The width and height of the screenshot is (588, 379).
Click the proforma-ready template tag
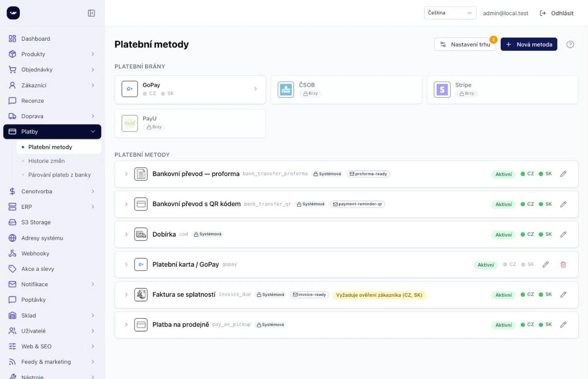(x=368, y=174)
